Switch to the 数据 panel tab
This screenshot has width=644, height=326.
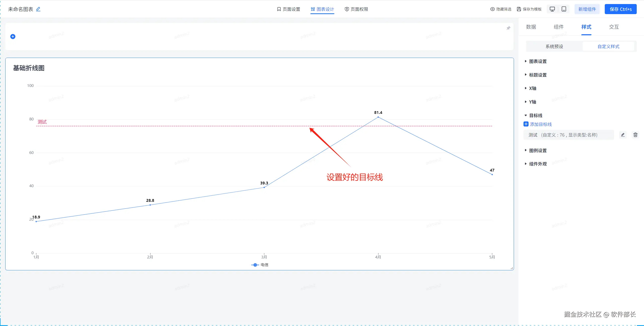531,27
